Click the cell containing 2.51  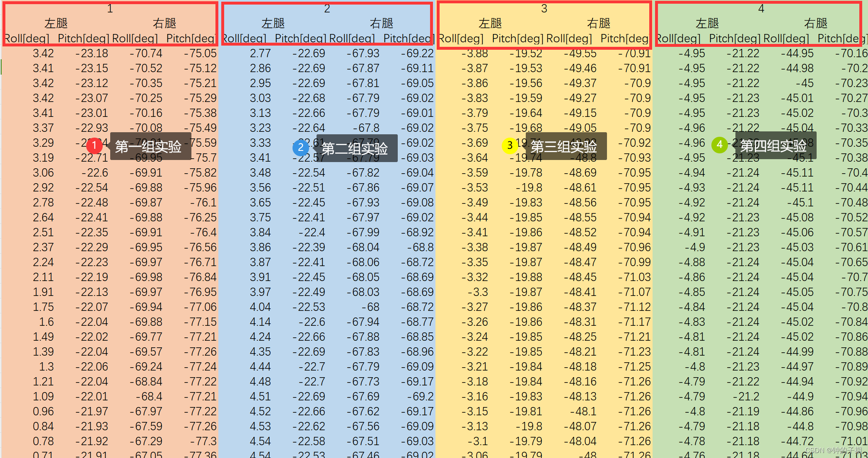[x=43, y=233]
